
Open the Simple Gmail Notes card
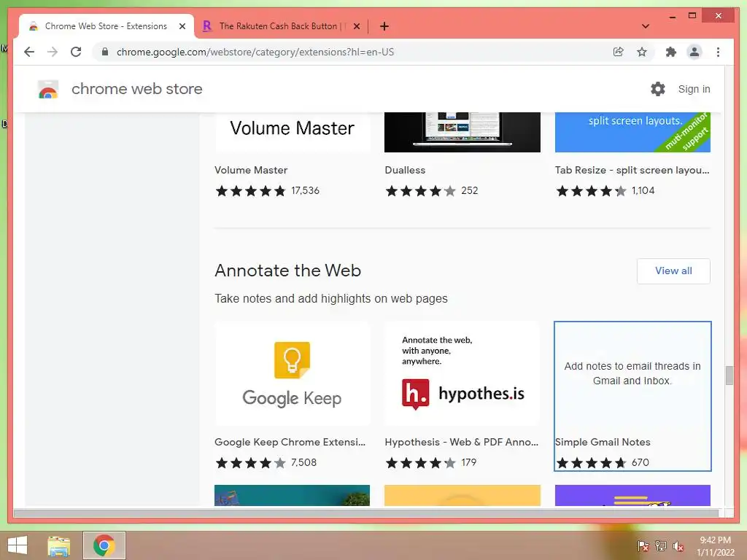click(x=632, y=396)
